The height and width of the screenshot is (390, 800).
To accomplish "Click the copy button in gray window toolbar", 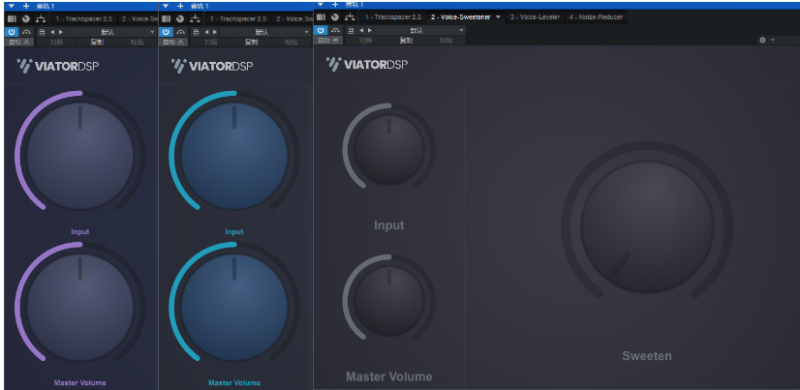I will (406, 40).
